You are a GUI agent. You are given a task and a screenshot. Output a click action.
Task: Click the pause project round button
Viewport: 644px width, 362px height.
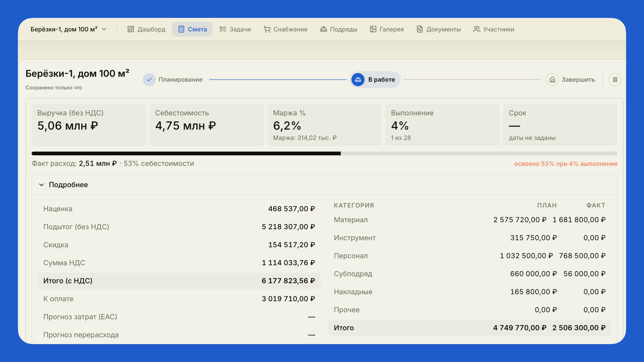coord(615,80)
